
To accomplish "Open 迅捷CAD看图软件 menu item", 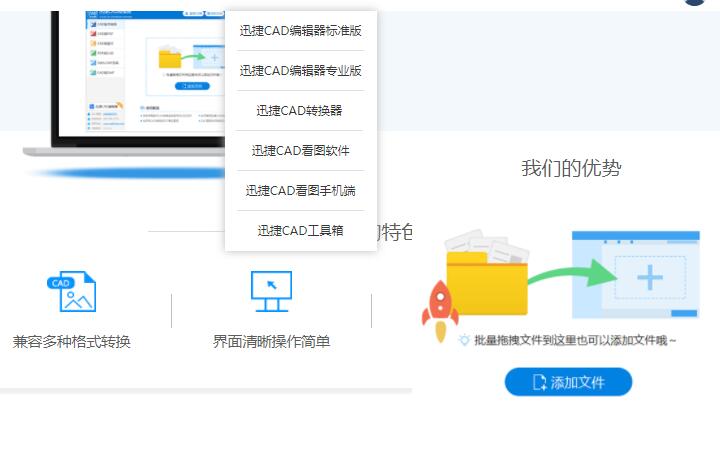I will [x=301, y=151].
